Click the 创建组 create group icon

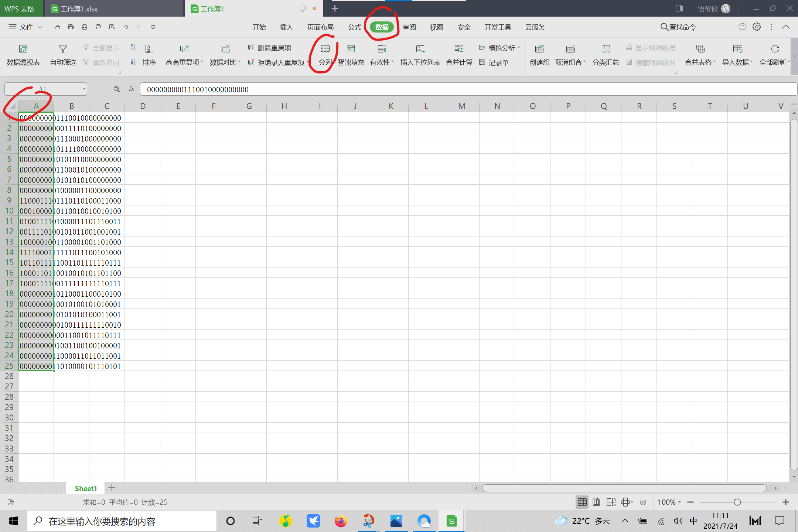(x=539, y=49)
